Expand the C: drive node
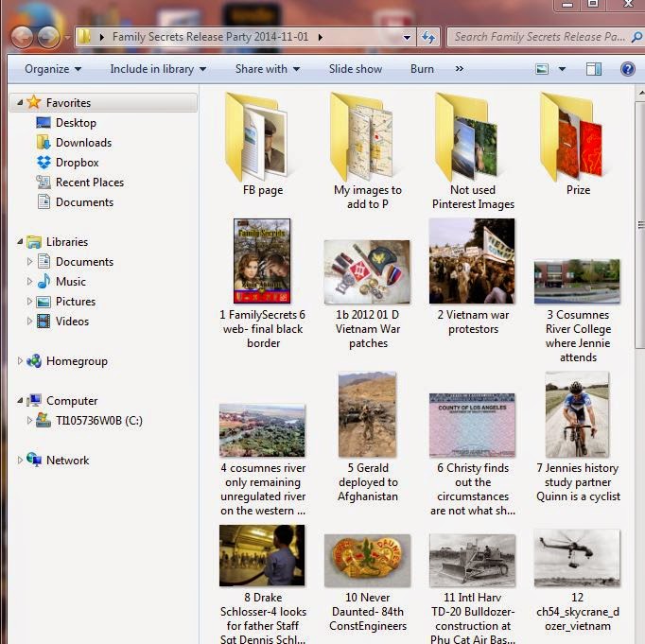The width and height of the screenshot is (645, 644). (x=29, y=420)
